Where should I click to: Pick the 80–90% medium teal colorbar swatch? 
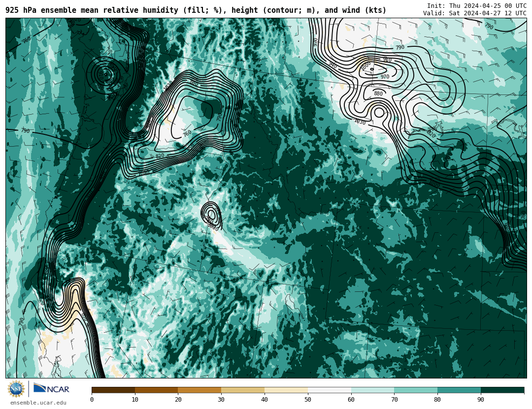459,390
